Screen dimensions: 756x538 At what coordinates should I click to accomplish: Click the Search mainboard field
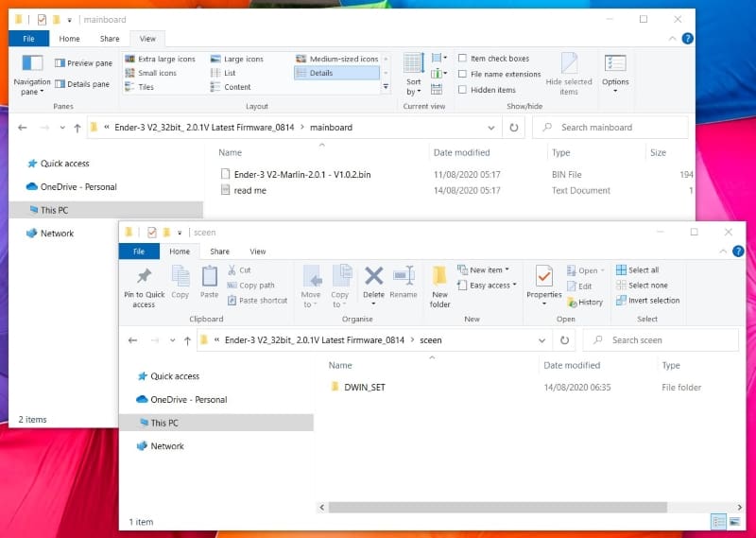[x=610, y=128]
